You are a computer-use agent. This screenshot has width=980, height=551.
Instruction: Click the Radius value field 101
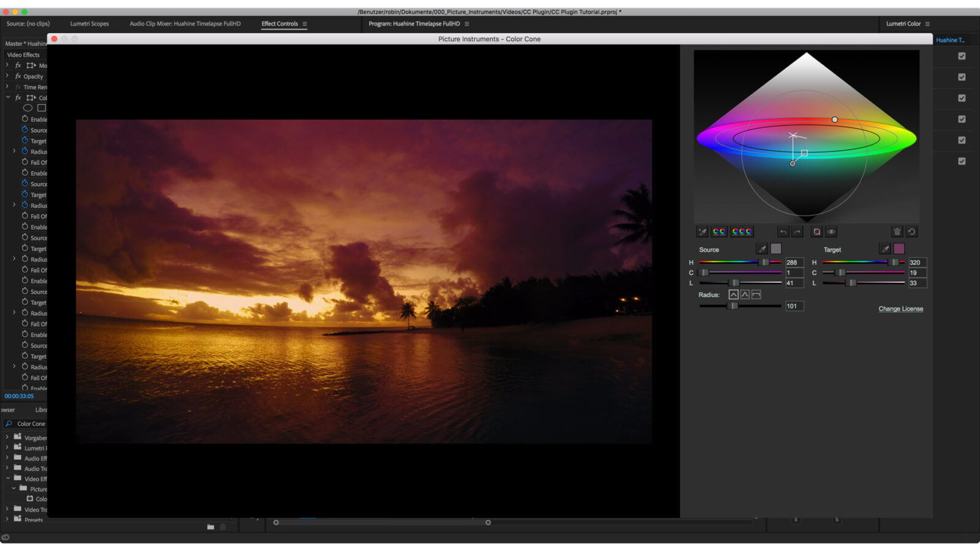tap(794, 306)
